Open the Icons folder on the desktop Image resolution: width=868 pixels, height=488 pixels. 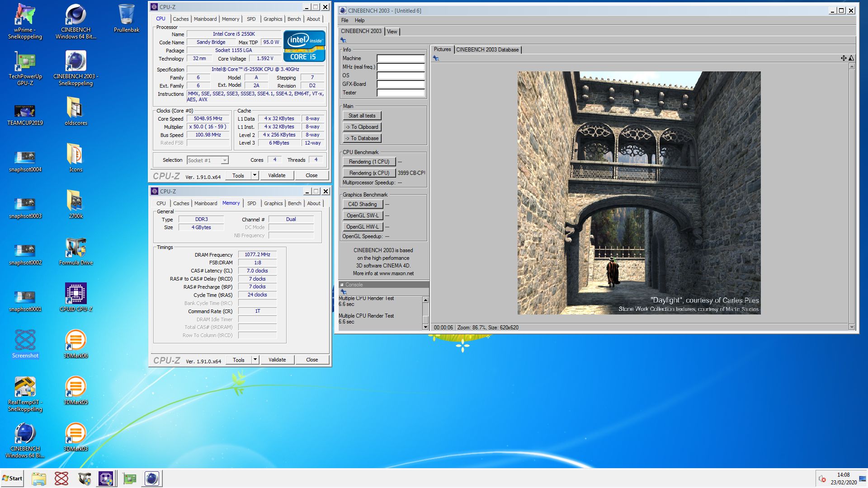coord(75,158)
